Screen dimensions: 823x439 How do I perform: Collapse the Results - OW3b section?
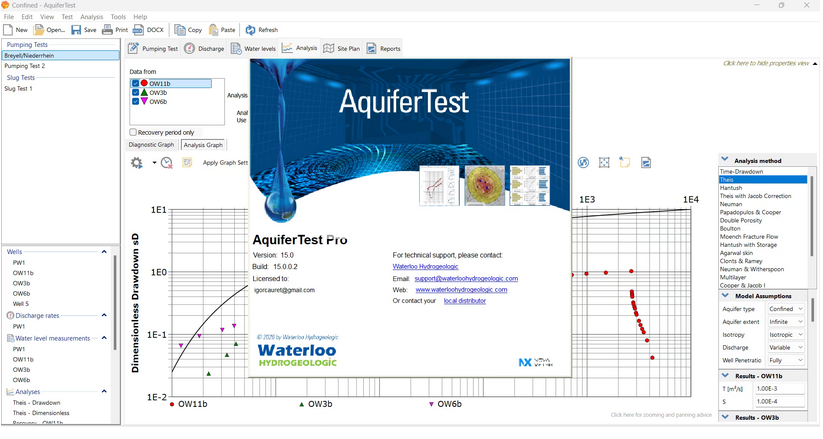point(725,417)
